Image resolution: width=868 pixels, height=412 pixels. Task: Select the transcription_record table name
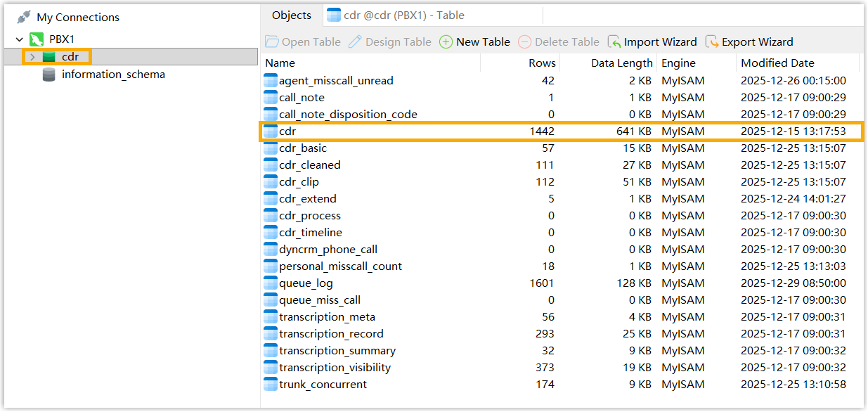(331, 334)
